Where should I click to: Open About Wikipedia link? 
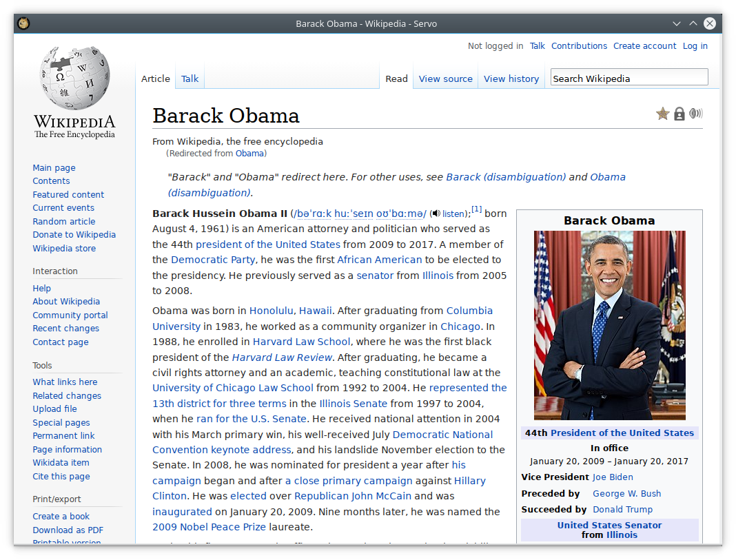pyautogui.click(x=66, y=302)
